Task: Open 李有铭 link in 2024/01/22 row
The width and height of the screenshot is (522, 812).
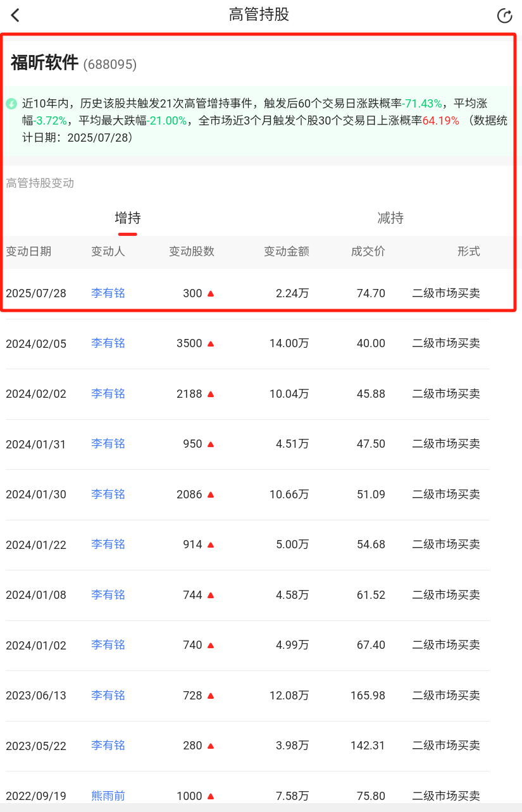Action: (108, 544)
